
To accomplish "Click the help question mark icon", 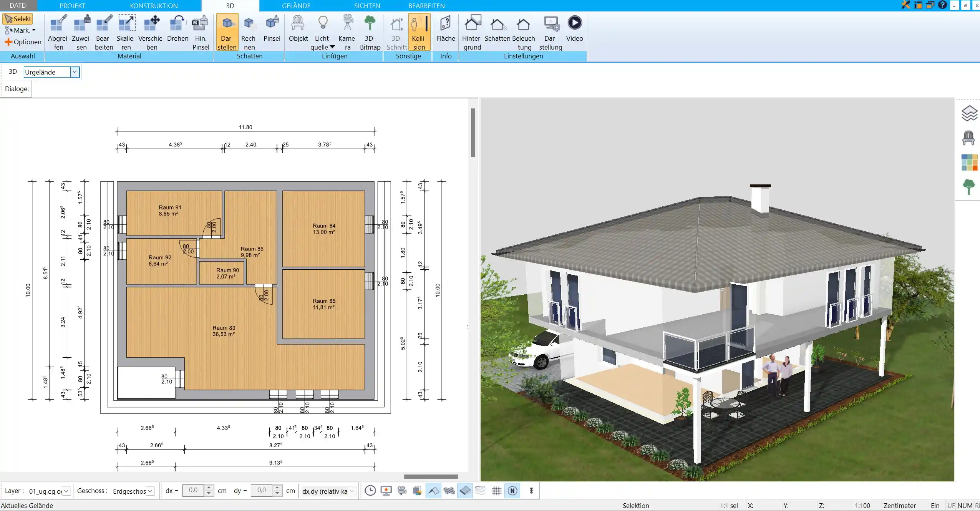I will [x=942, y=5].
